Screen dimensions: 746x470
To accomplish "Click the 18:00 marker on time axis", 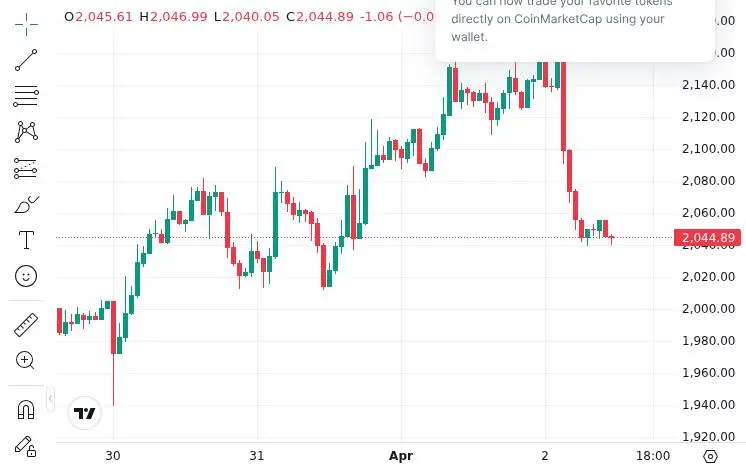I will pos(653,456).
